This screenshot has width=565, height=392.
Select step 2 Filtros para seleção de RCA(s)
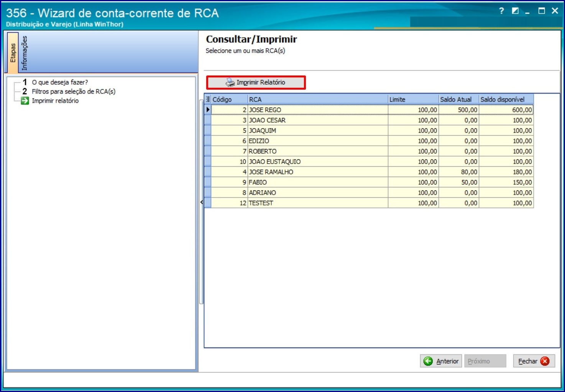click(74, 92)
